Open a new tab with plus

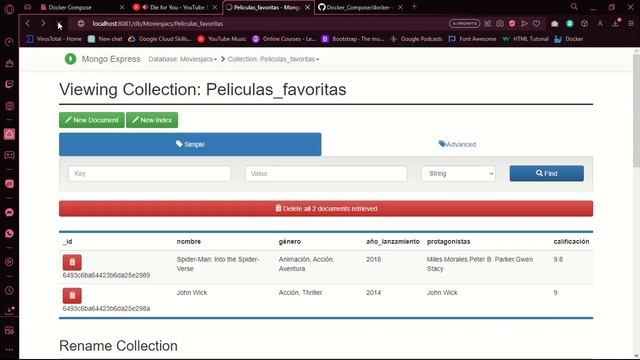(x=414, y=7)
